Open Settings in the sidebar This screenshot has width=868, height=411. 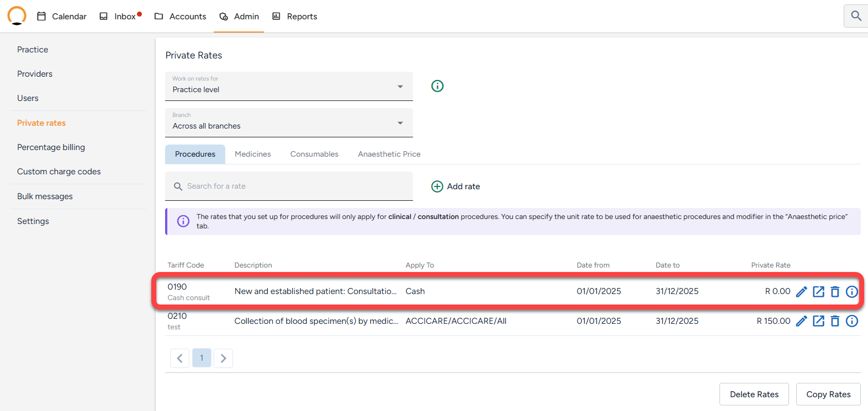point(33,221)
